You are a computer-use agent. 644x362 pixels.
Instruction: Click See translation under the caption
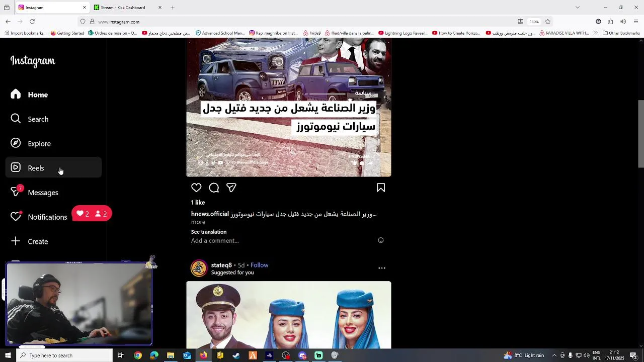tap(209, 232)
